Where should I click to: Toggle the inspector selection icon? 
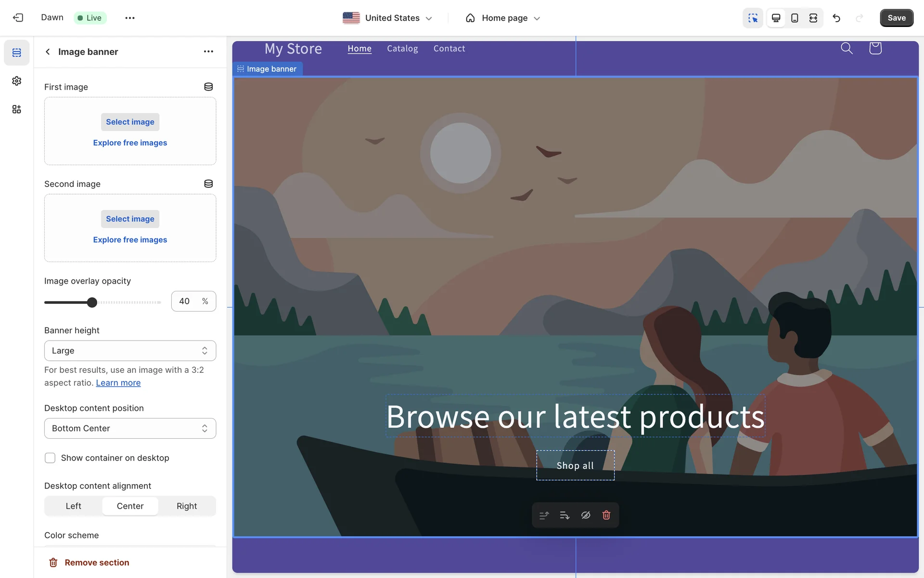[x=753, y=18]
